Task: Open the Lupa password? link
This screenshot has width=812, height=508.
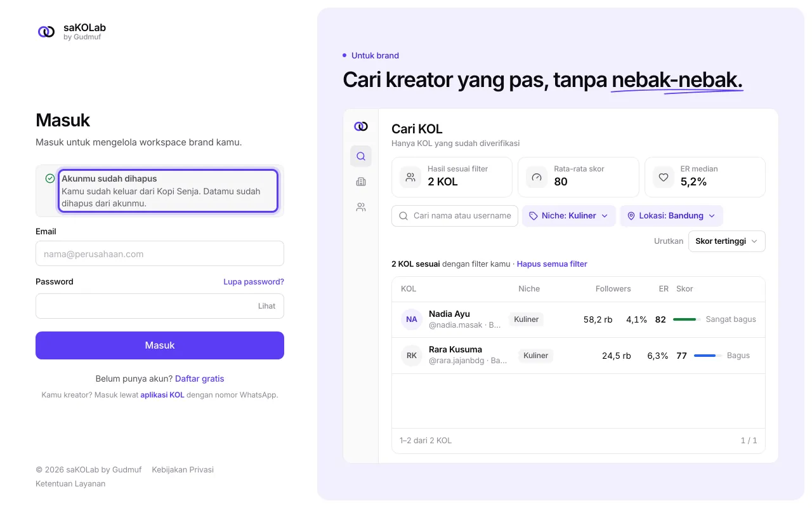Action: [x=254, y=282]
